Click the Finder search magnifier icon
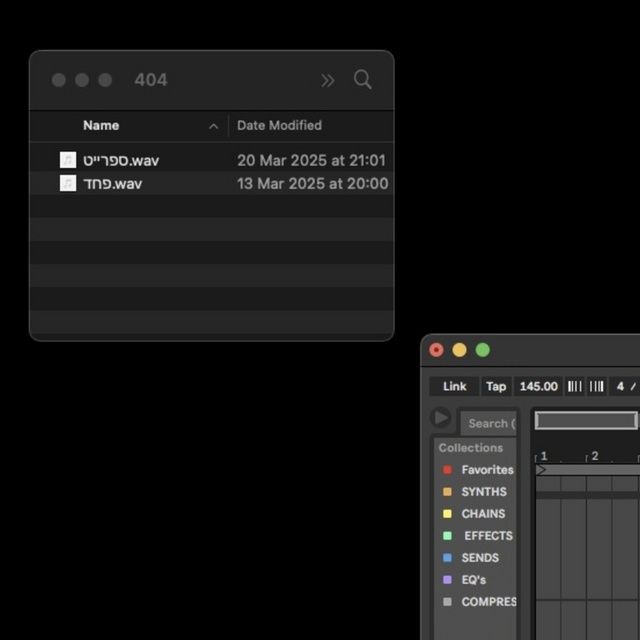 coord(363,80)
